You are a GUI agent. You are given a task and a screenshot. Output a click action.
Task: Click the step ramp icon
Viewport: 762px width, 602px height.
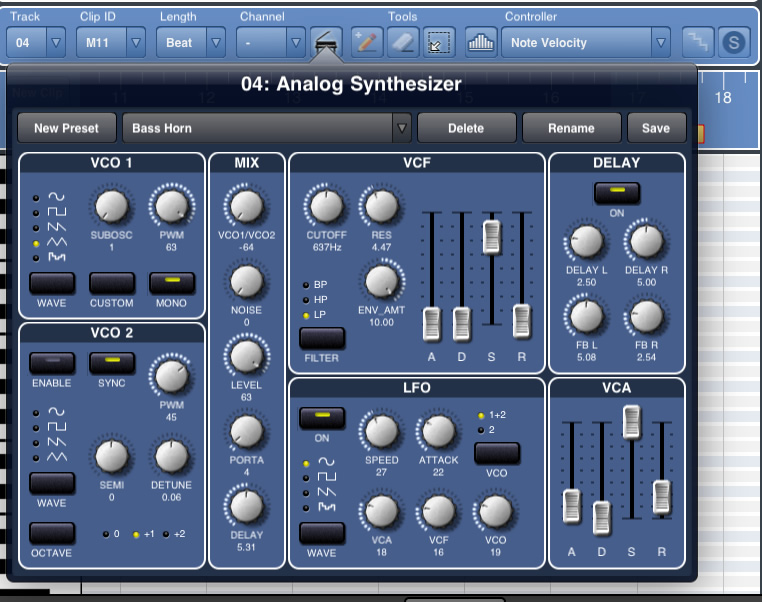tap(698, 43)
